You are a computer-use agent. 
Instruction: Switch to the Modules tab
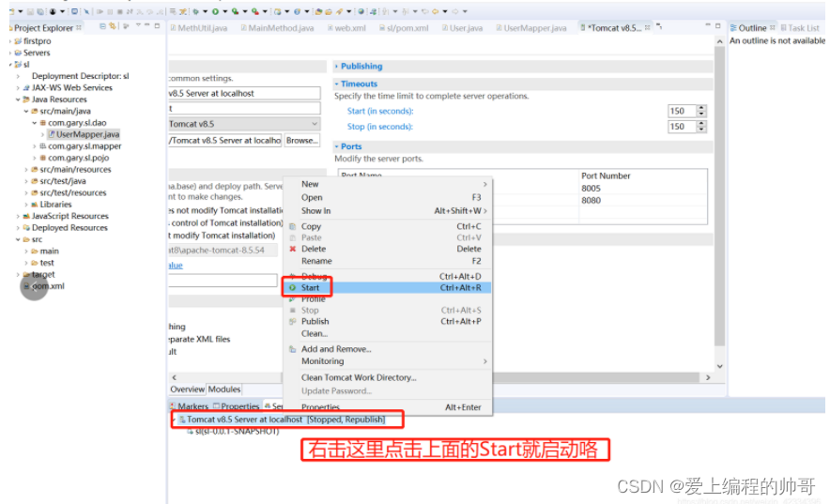223,389
